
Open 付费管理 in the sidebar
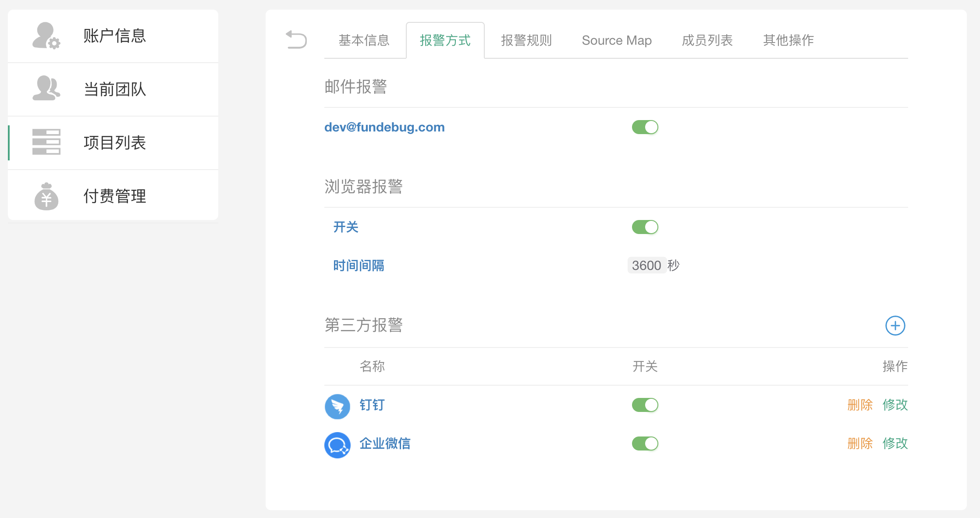pos(114,196)
